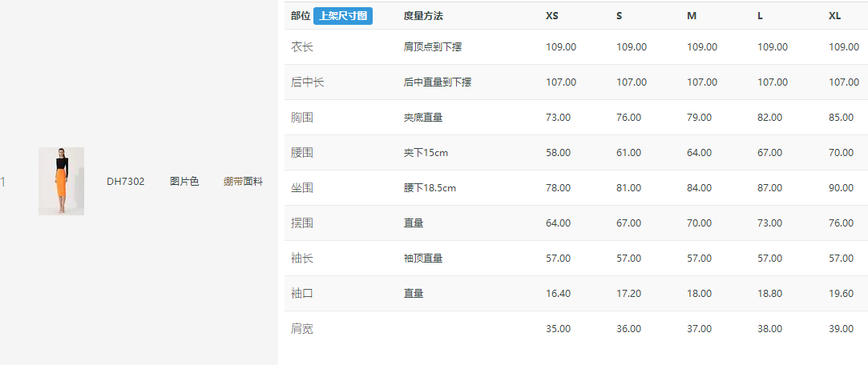Viewport: 868px width, 365px height.
Task: Click 肩宽 XS value 35.00
Action: (558, 329)
